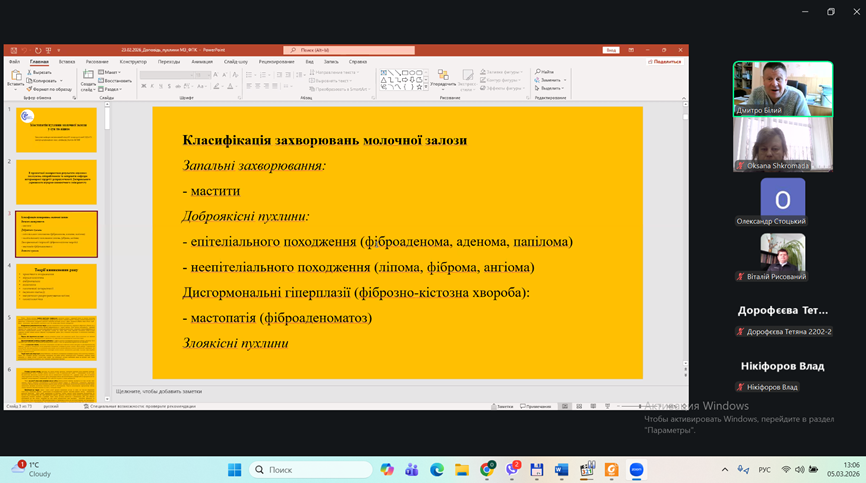Toggle the Notes (Заметки) pane in status bar
Viewport: 866px width, 483px height.
[x=504, y=406]
